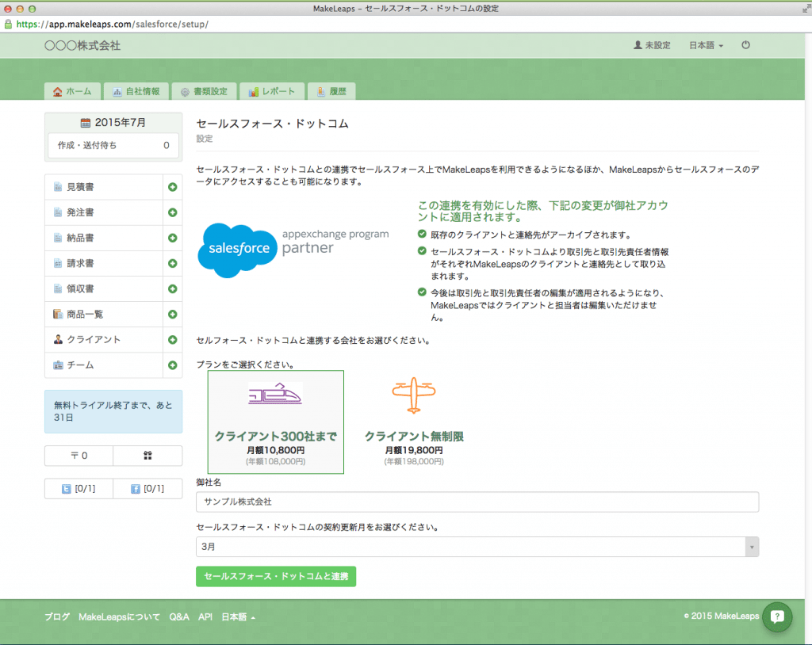This screenshot has height=645, width=812.
Task: Click the macOS fullscreen arrows icon
Action: [x=806, y=9]
